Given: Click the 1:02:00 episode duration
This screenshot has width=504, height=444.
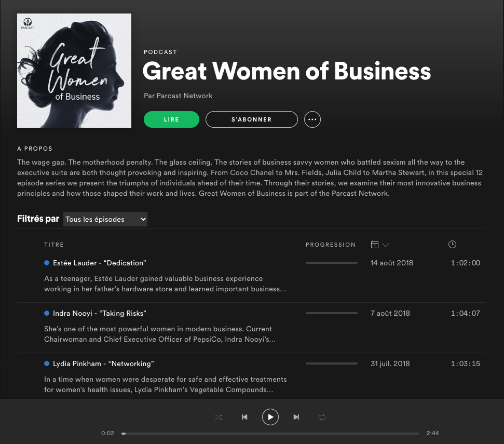Looking at the screenshot, I should (x=466, y=263).
